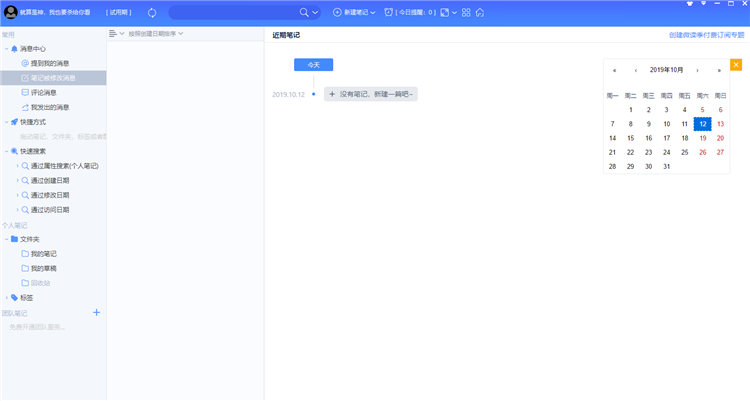Select date 19 in the calendar
This screenshot has height=401, width=750.
(x=702, y=138)
